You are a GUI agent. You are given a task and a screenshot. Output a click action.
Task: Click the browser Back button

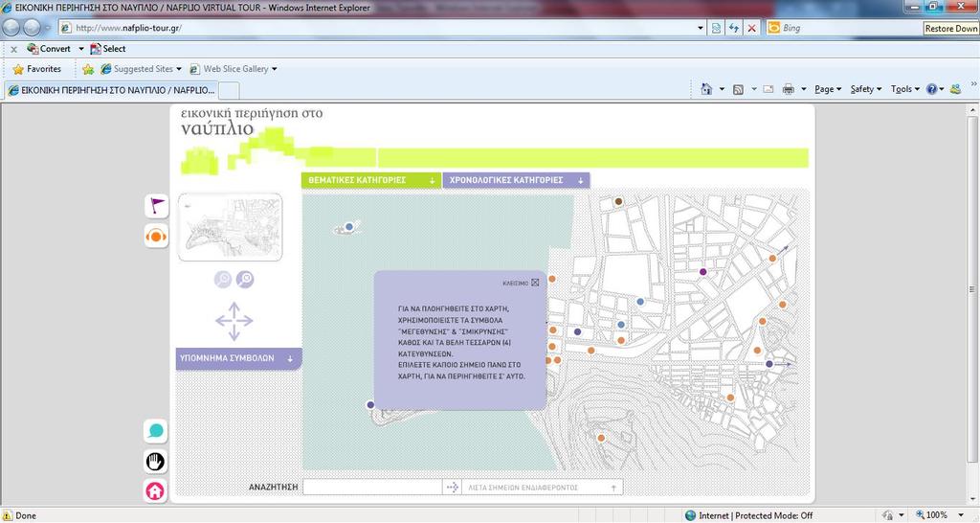tap(11, 28)
